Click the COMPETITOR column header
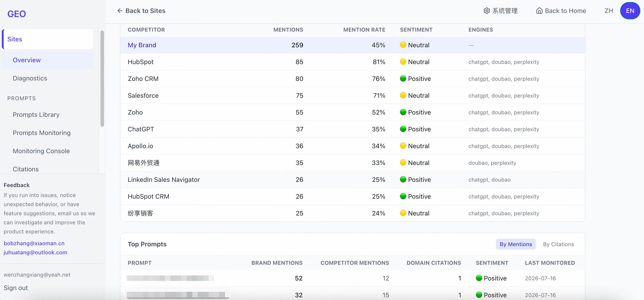644x300 pixels. (x=146, y=30)
